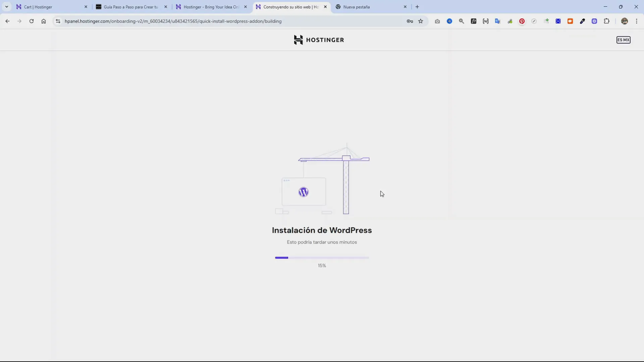The height and width of the screenshot is (362, 644).
Task: Open the screenshot camera extension
Action: point(437,21)
